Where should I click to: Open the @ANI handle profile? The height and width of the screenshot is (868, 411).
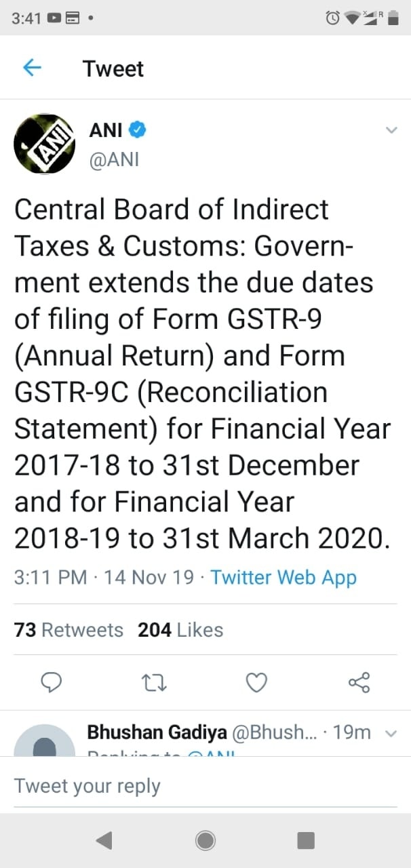pyautogui.click(x=114, y=161)
